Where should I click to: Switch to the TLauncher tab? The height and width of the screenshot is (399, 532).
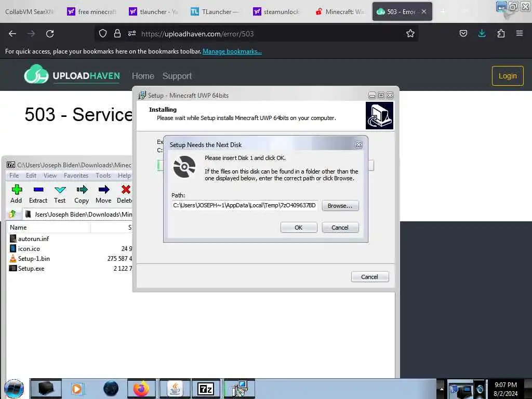pos(216,11)
